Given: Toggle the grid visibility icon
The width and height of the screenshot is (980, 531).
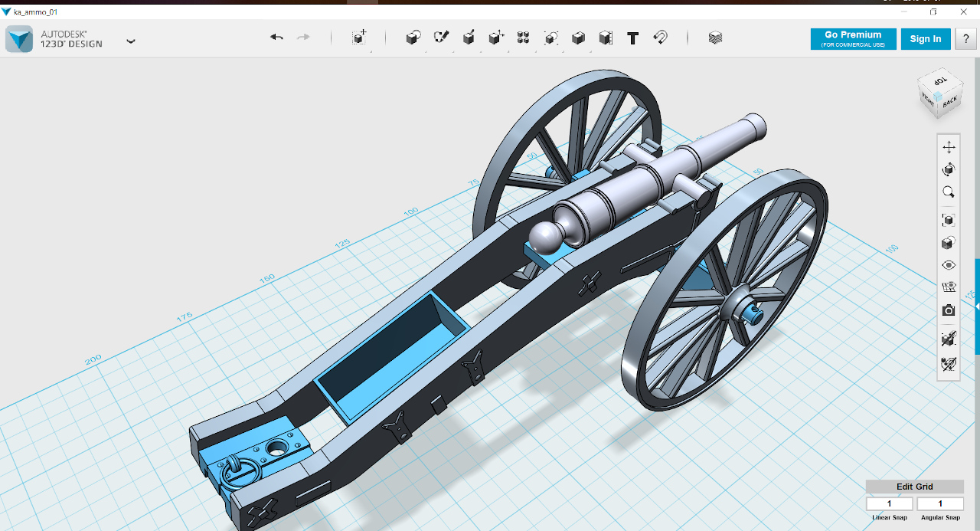Looking at the screenshot, I should tap(949, 287).
